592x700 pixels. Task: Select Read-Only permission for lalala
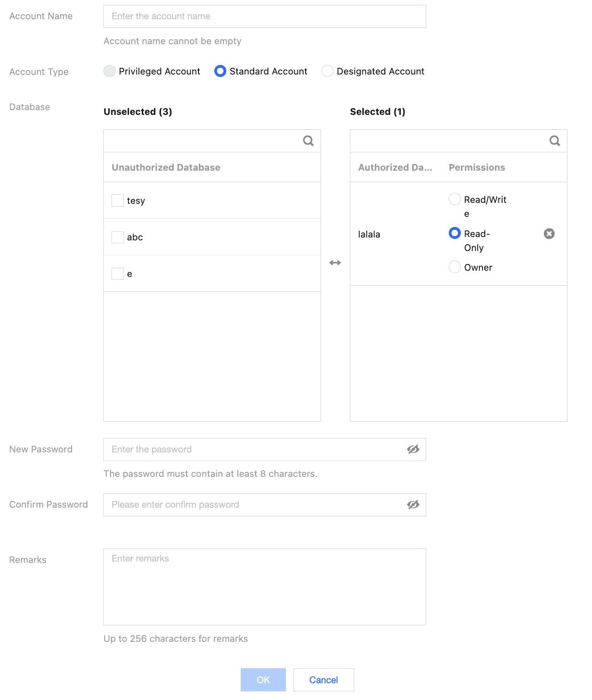click(455, 233)
